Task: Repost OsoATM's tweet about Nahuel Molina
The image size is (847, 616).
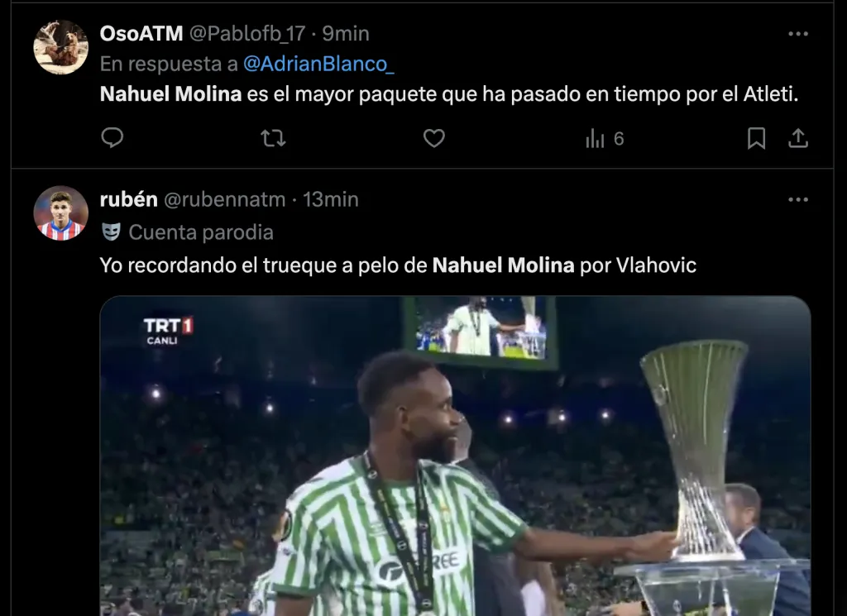Action: click(273, 138)
